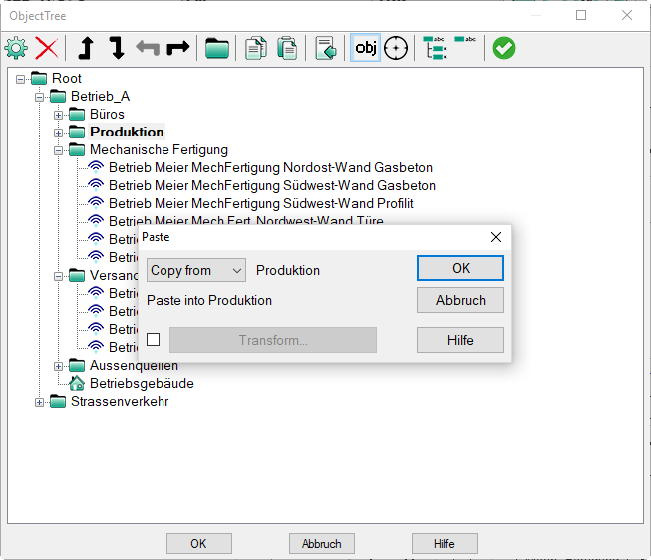Click the black right arrow icon
The image size is (651, 560).
point(178,48)
